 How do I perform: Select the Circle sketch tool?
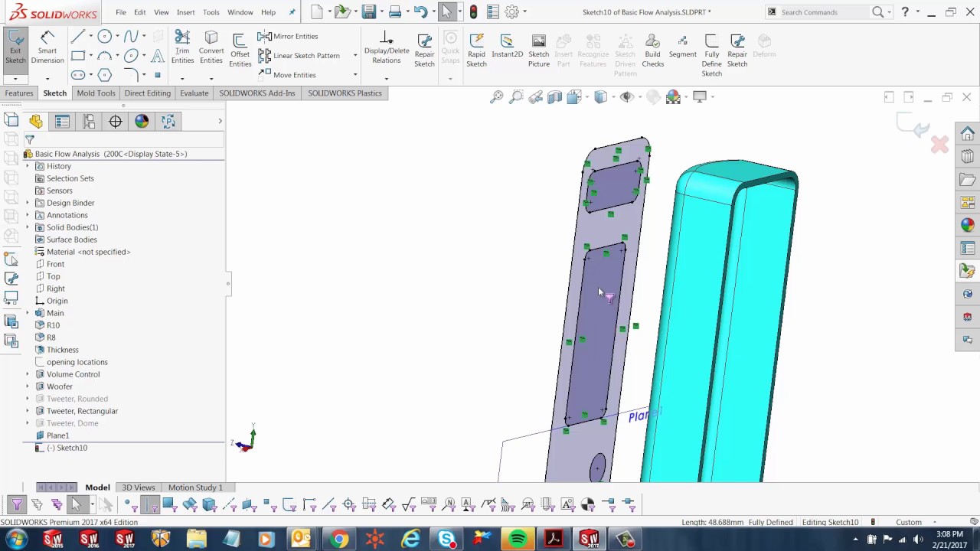pos(104,36)
